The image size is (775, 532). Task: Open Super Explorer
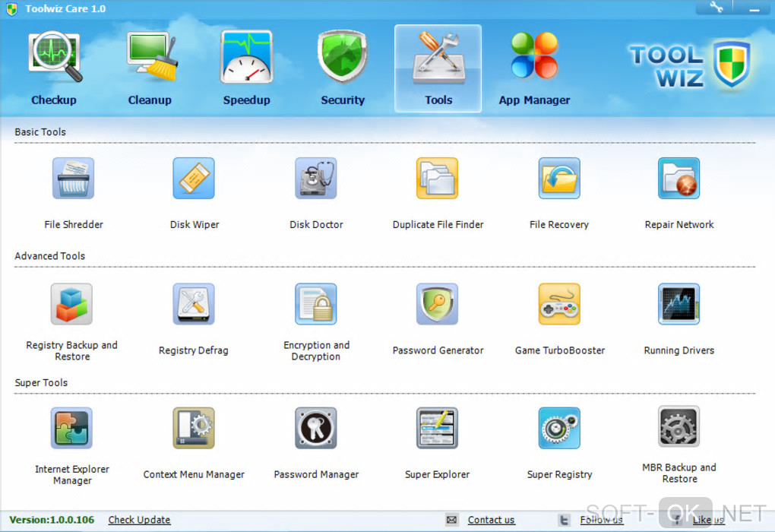438,428
